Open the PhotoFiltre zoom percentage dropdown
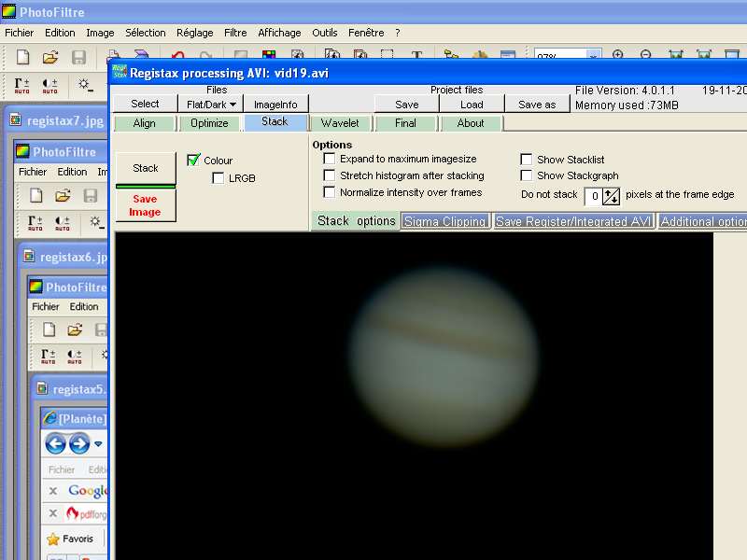Viewport: 747px width, 560px height. [x=594, y=55]
